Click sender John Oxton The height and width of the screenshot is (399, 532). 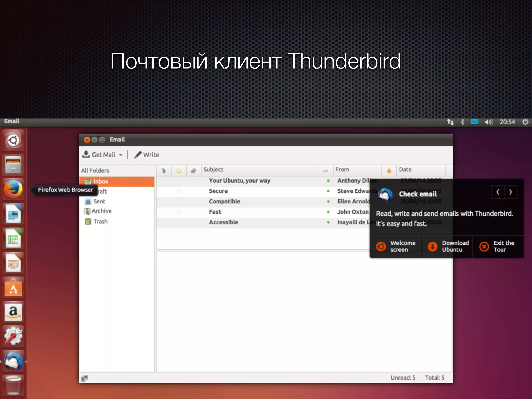(353, 212)
